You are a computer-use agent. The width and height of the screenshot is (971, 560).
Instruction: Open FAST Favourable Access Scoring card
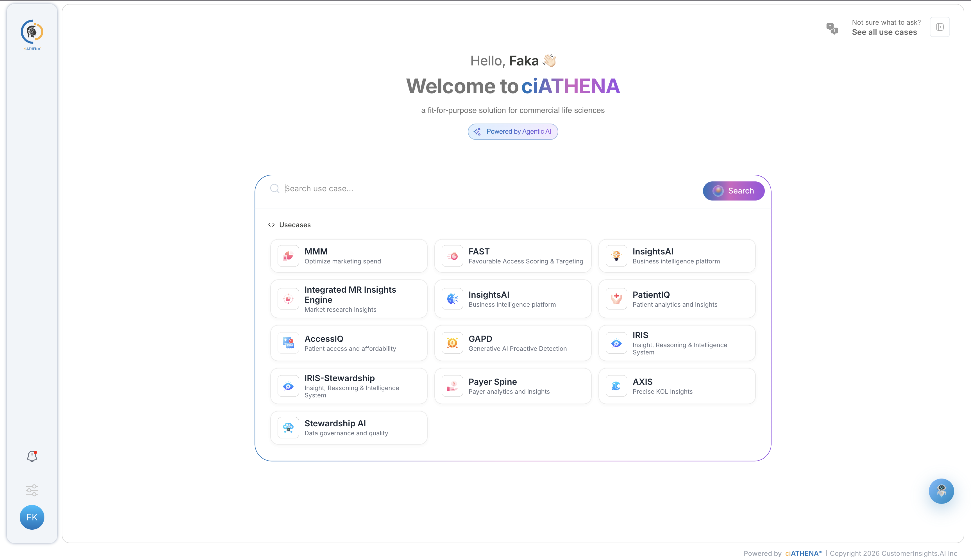(x=513, y=256)
